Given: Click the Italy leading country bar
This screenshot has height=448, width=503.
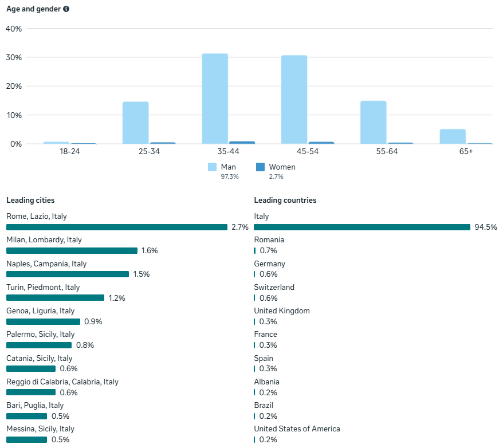Looking at the screenshot, I should 362,227.
